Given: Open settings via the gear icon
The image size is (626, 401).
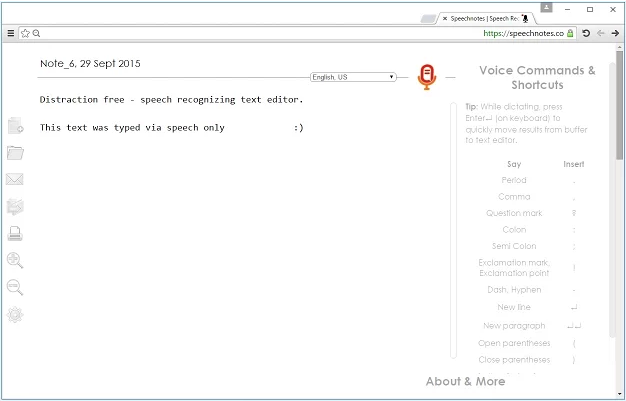Looking at the screenshot, I should [15, 315].
